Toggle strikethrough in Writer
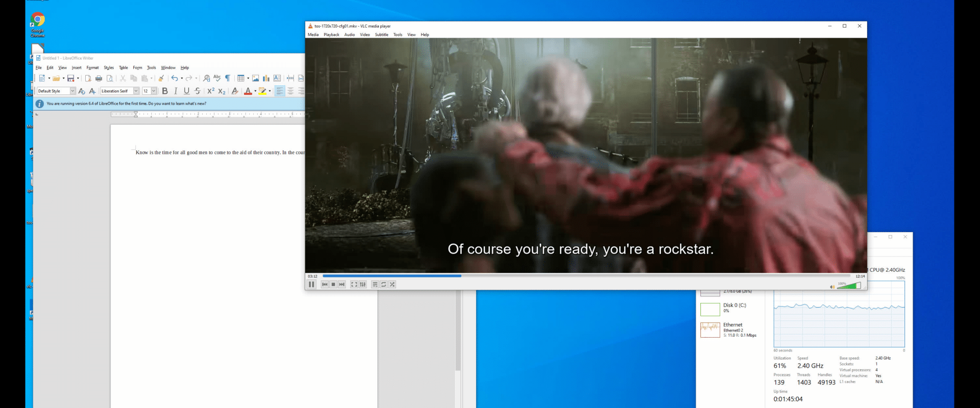 coord(198,91)
